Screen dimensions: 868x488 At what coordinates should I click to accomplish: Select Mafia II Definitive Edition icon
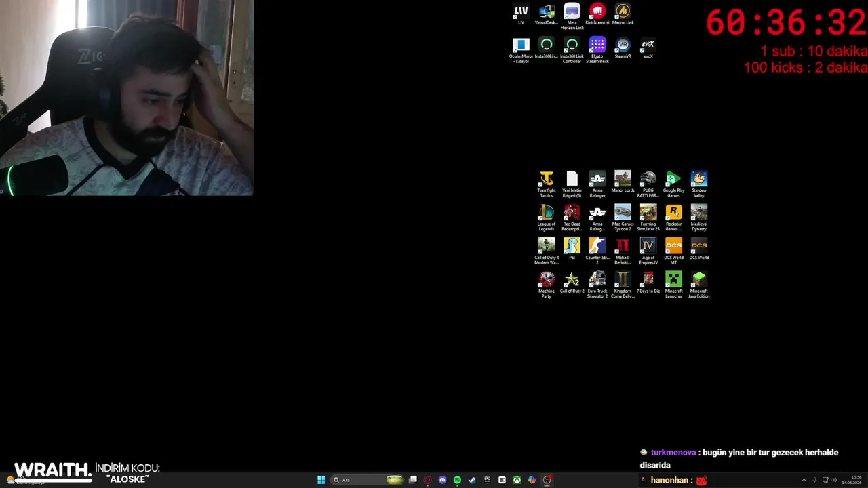(623, 251)
